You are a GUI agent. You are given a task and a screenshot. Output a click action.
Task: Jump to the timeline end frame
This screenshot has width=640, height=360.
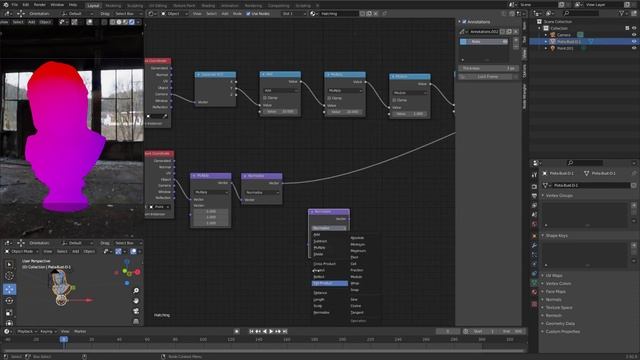[x=285, y=331]
